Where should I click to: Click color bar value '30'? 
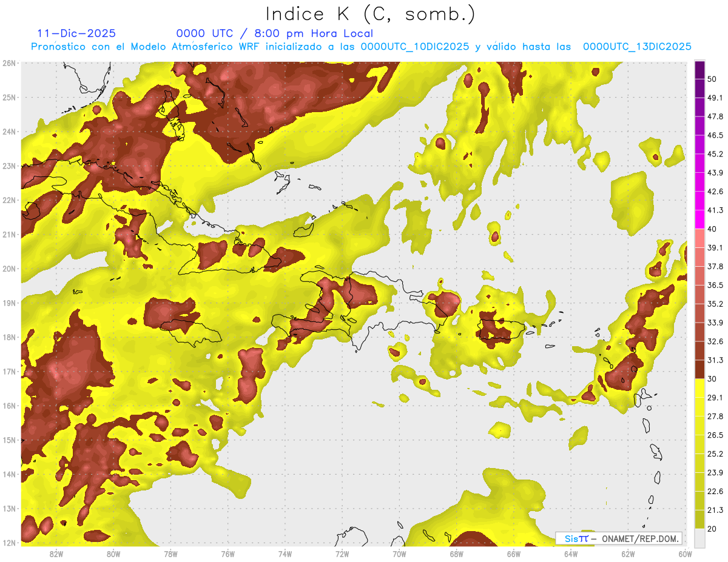click(x=712, y=379)
